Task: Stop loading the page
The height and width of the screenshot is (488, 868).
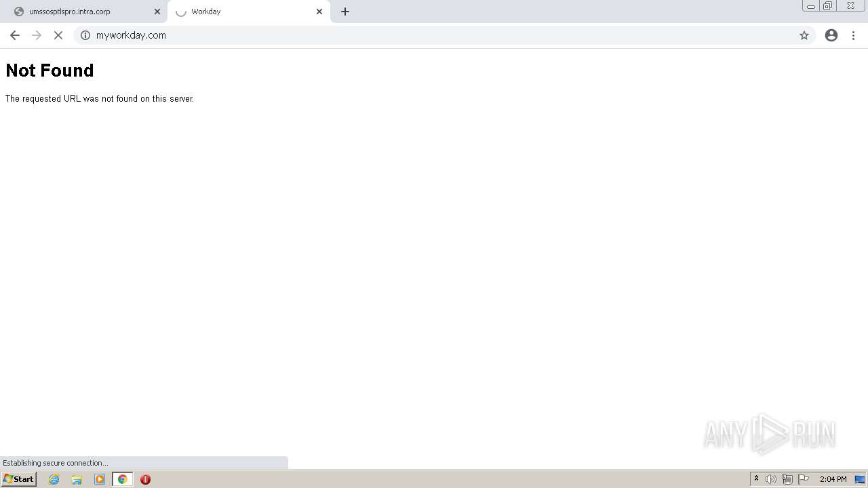Action: click(x=58, y=35)
